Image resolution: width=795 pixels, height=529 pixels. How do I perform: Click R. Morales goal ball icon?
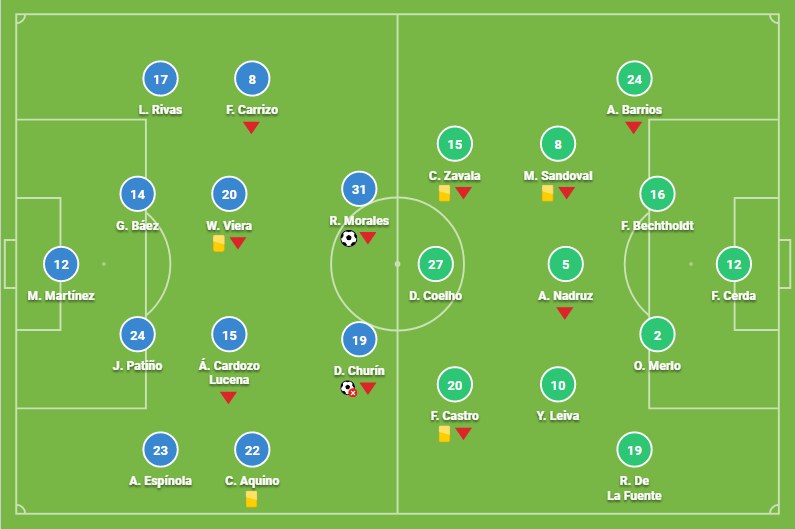[x=349, y=238]
